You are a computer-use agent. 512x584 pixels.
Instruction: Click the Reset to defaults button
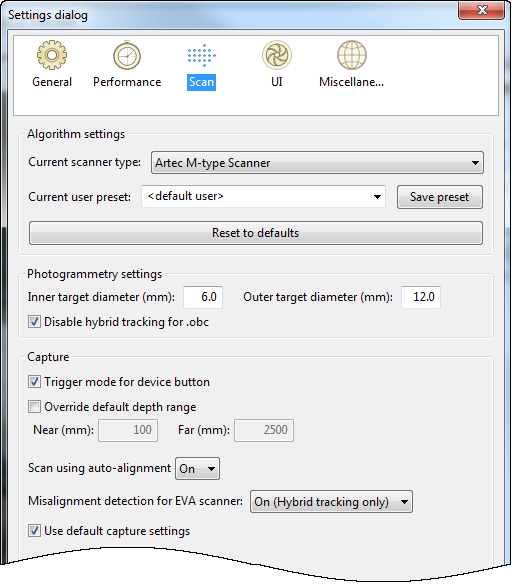pyautogui.click(x=256, y=233)
